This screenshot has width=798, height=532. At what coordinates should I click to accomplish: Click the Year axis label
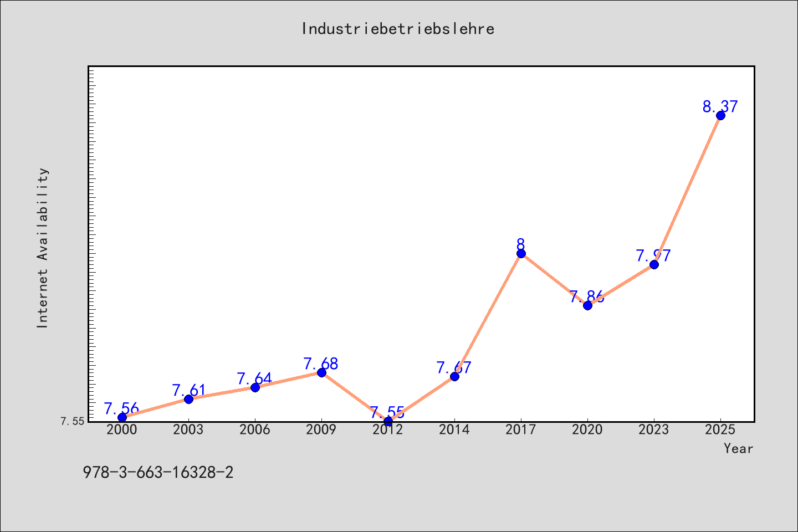(739, 448)
